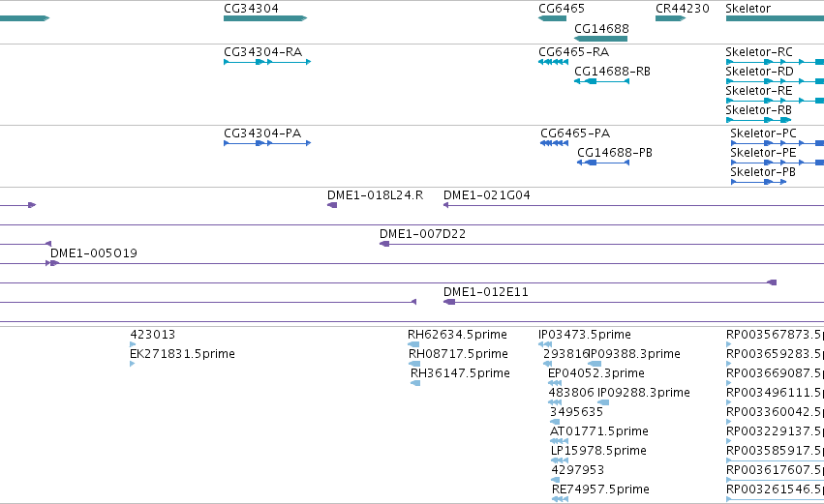This screenshot has width=824, height=504.
Task: Select the Skeletor gene label
Action: point(748,9)
